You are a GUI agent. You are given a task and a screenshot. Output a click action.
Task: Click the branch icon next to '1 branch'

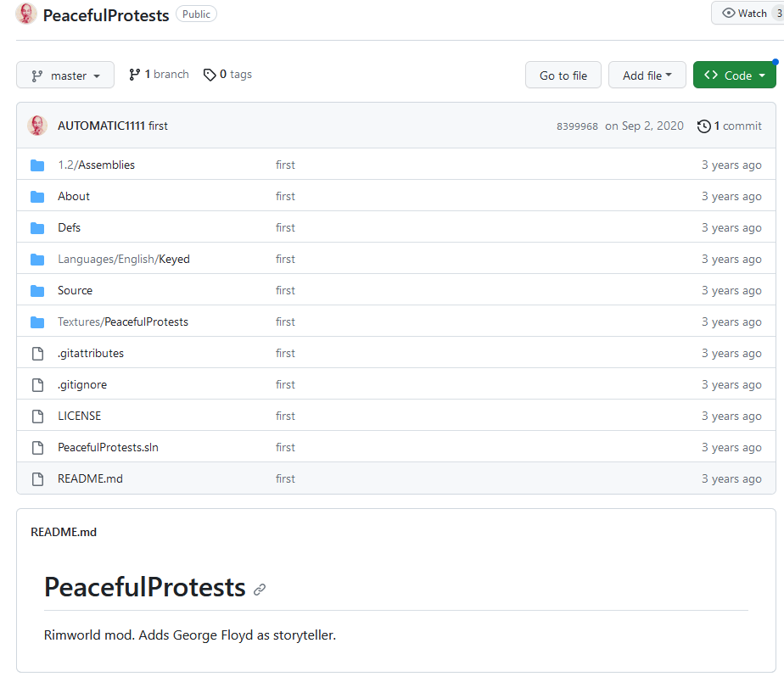tap(135, 75)
